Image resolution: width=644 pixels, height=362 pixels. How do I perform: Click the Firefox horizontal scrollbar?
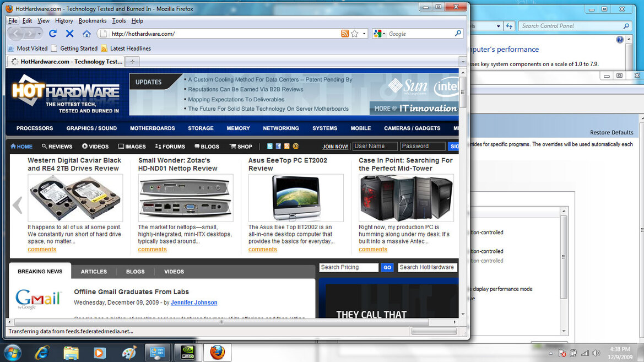[221, 322]
